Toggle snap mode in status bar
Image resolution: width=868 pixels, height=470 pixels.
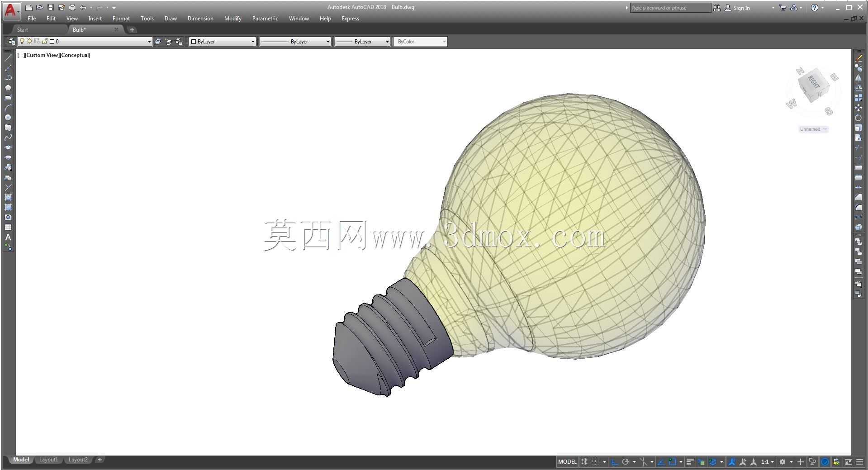(595, 462)
